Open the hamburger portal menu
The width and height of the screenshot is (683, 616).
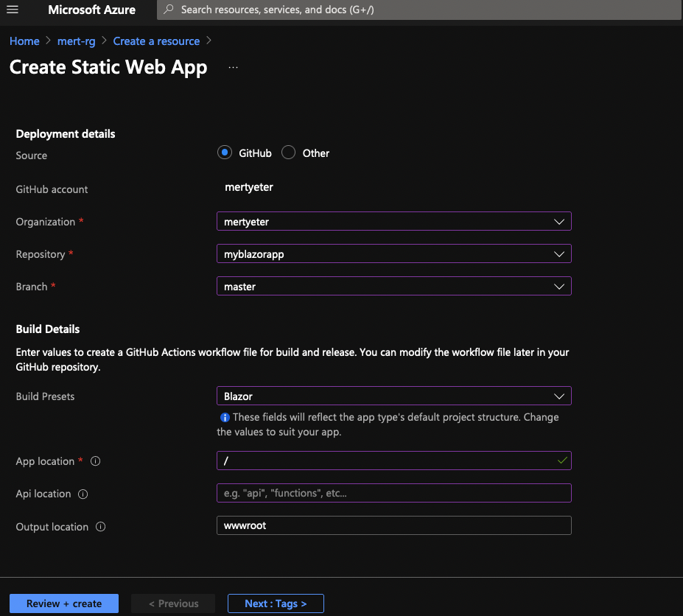click(13, 9)
